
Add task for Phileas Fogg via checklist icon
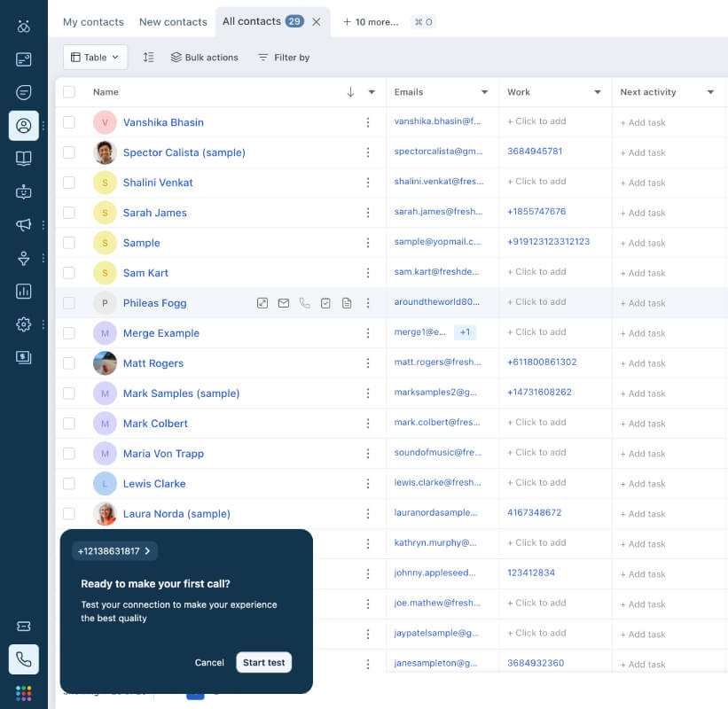coord(325,303)
